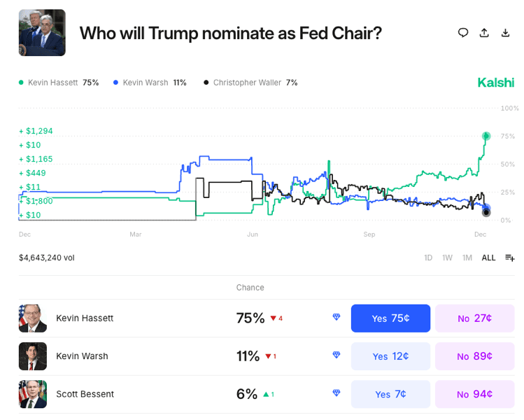
Task: Click diamond icon in Kevin Warsh row
Action: [x=337, y=356]
